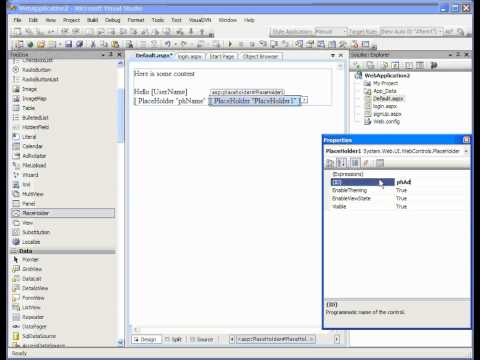Toggle Solution Explorer auto-hide pin

click(458, 54)
